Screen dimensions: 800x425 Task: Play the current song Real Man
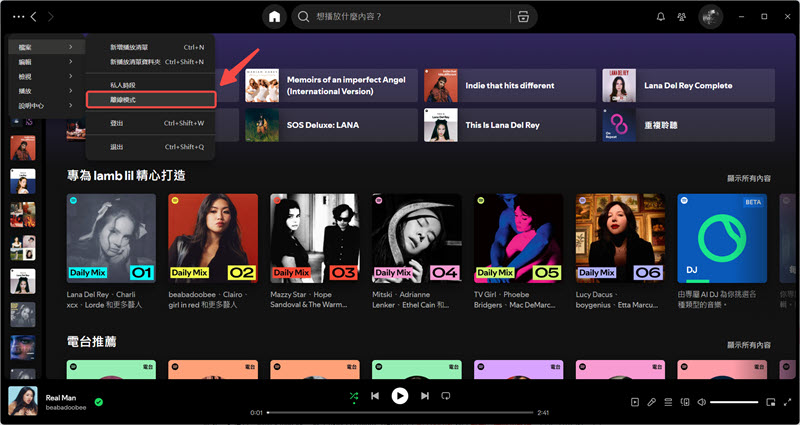(400, 396)
